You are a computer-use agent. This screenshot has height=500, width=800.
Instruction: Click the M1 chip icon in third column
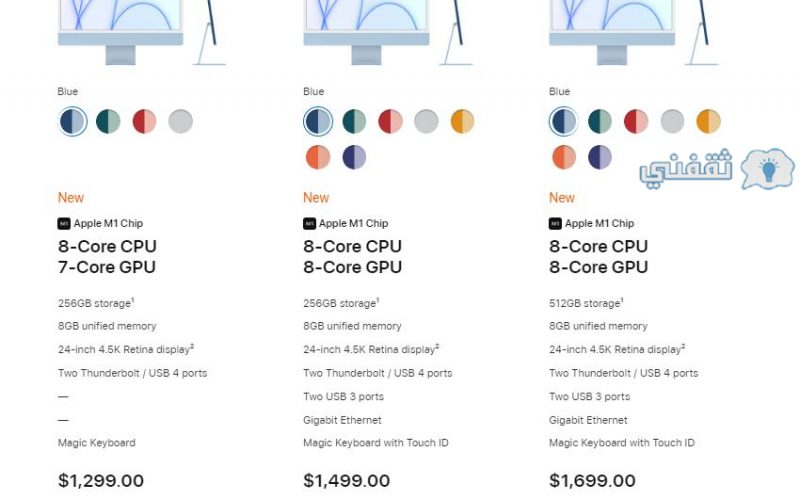[555, 223]
